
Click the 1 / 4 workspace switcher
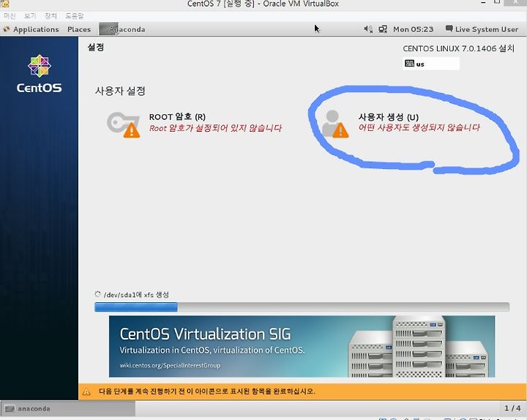point(512,408)
